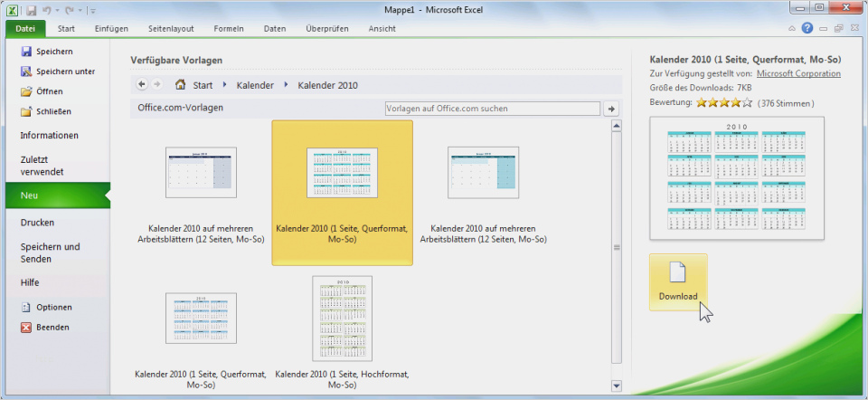
Task: Click the Office.com template search field
Action: click(x=492, y=109)
